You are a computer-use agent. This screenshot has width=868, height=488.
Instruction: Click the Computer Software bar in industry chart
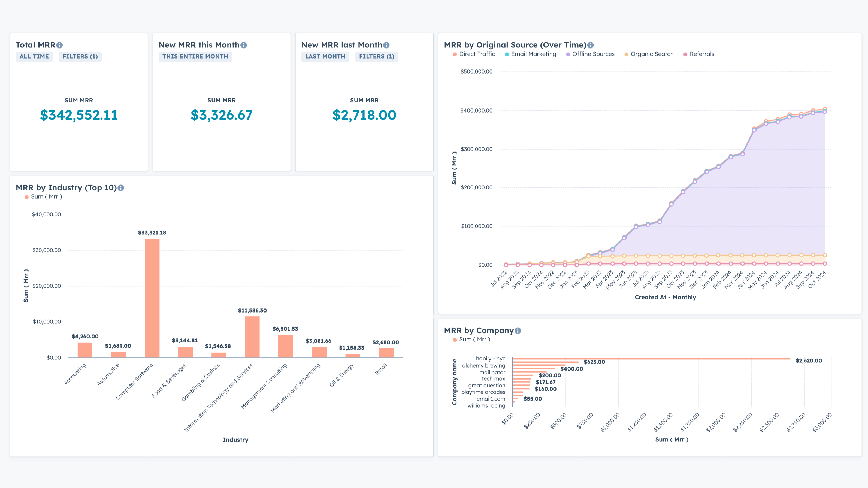click(x=152, y=298)
